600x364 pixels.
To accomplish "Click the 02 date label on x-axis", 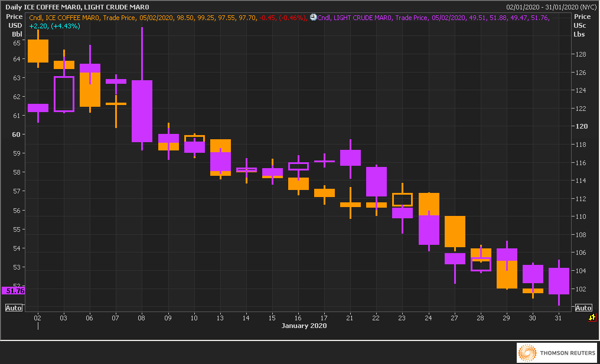I will click(38, 318).
